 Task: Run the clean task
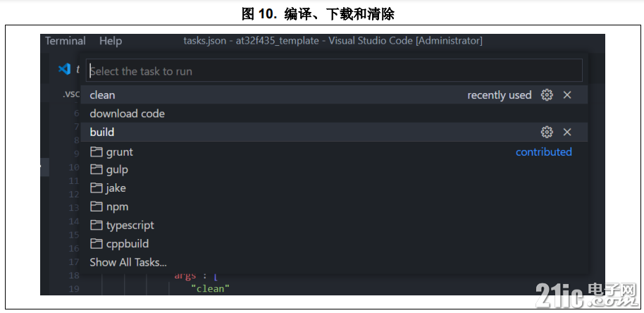tap(334, 95)
